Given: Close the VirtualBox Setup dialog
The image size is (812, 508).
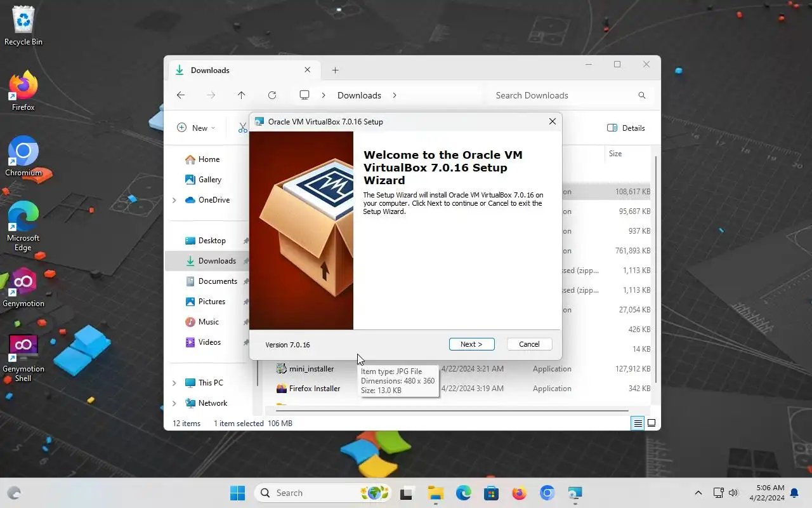Looking at the screenshot, I should [552, 121].
